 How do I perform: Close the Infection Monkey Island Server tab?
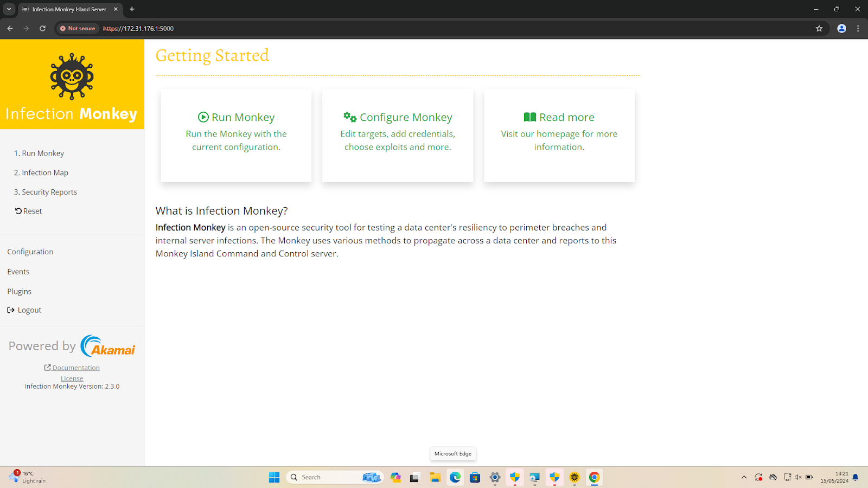(116, 9)
